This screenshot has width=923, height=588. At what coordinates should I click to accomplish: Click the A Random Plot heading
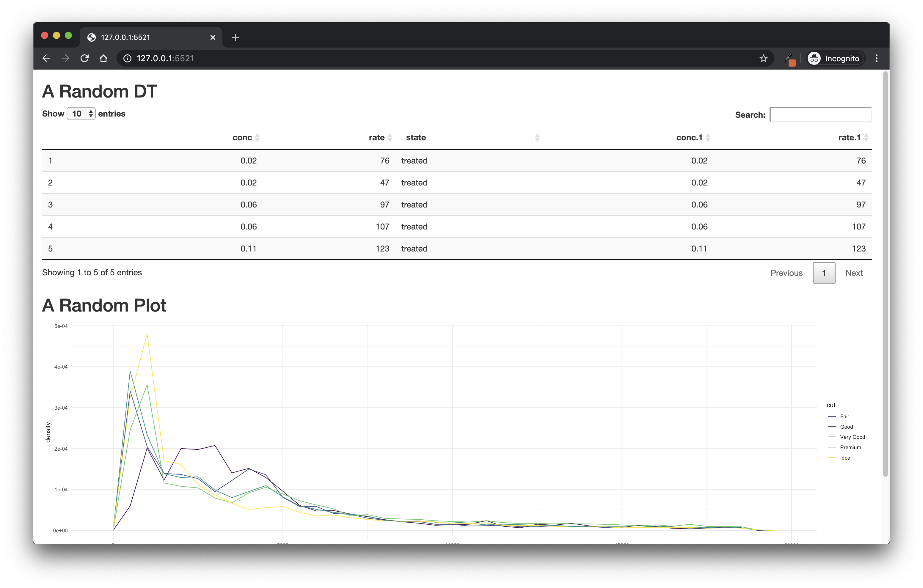tap(104, 306)
